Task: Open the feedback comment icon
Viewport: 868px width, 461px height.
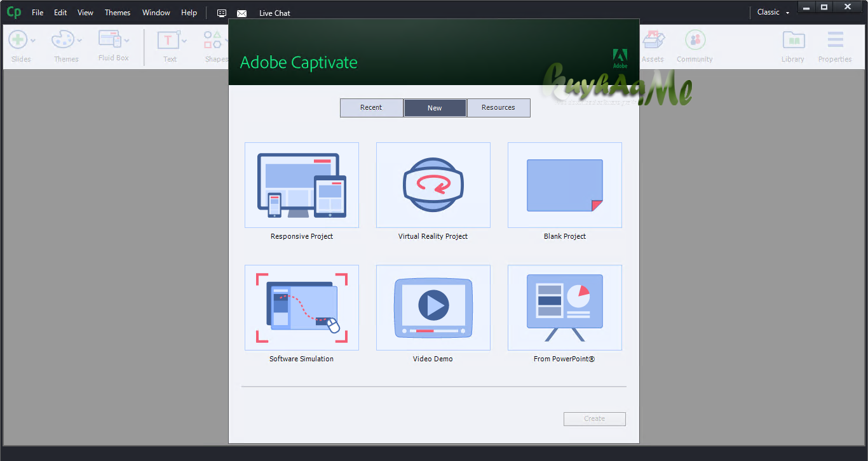Action: click(222, 13)
